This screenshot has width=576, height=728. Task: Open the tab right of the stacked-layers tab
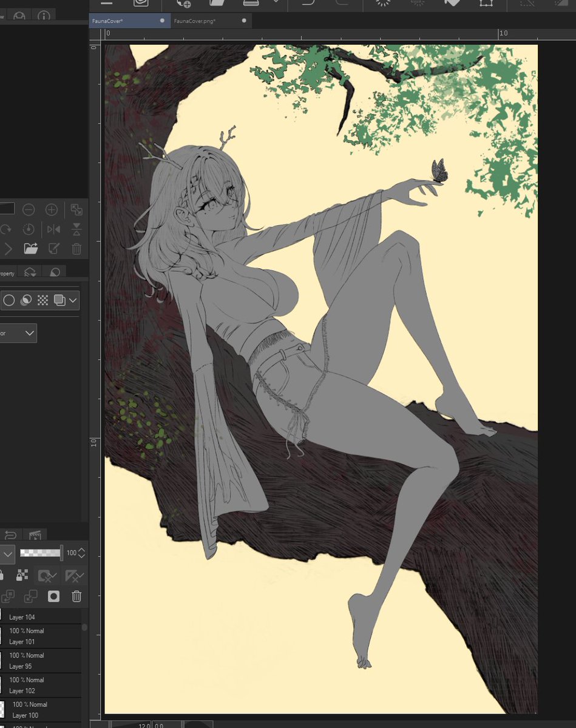(55, 273)
